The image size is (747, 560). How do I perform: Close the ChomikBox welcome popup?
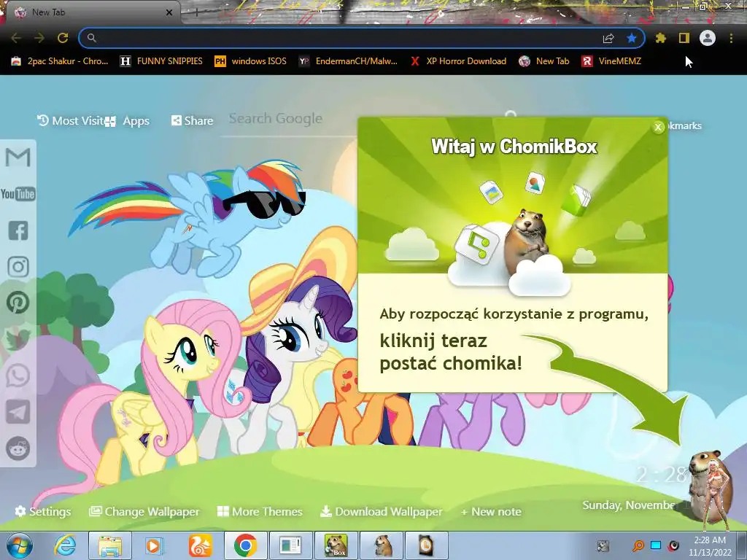pos(659,127)
